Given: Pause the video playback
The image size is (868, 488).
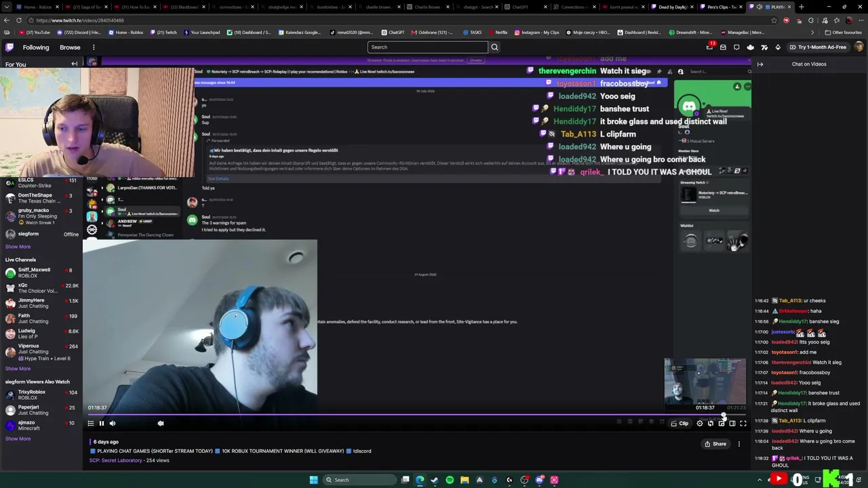Looking at the screenshot, I should [102, 424].
